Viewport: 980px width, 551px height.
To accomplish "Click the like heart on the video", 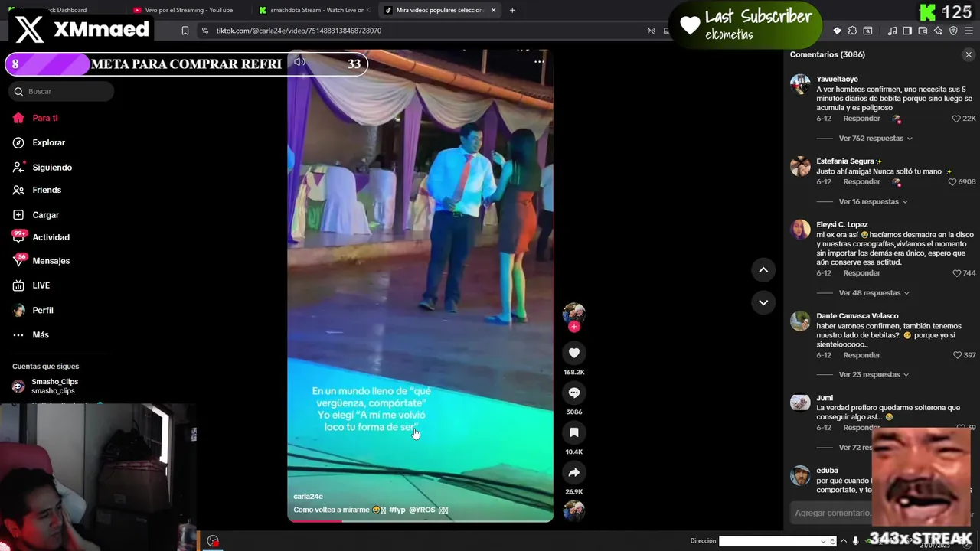I will (x=574, y=353).
